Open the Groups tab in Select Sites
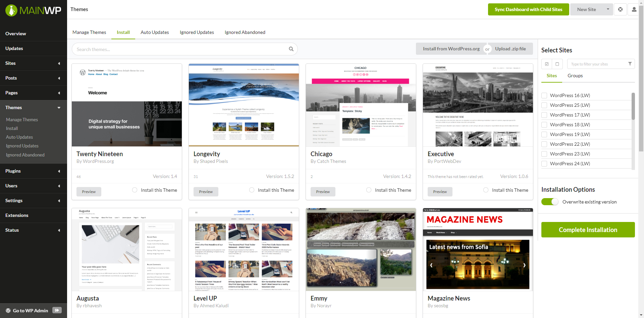 pos(575,76)
